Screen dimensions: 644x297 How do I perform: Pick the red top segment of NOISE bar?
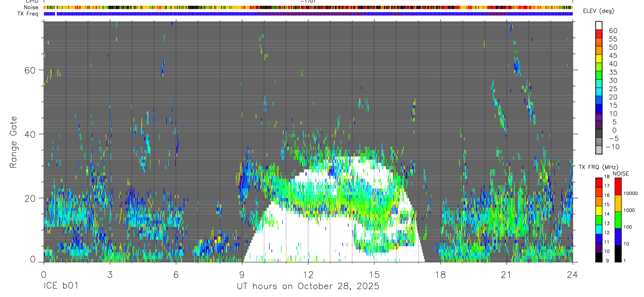[x=618, y=186]
